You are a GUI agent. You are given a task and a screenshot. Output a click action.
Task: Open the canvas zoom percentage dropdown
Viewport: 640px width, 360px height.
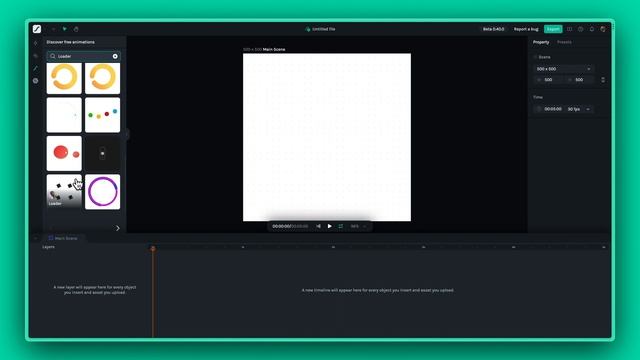click(x=358, y=226)
